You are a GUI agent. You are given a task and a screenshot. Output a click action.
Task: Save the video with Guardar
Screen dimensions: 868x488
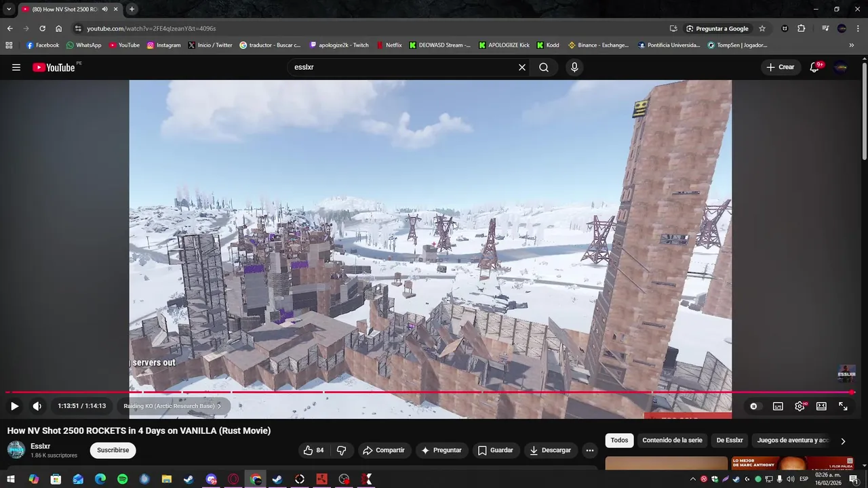click(495, 450)
